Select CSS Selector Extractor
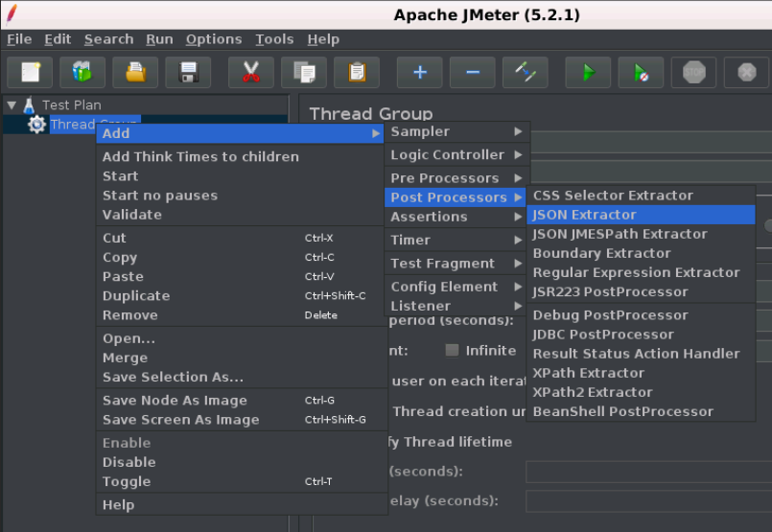 pos(641,196)
